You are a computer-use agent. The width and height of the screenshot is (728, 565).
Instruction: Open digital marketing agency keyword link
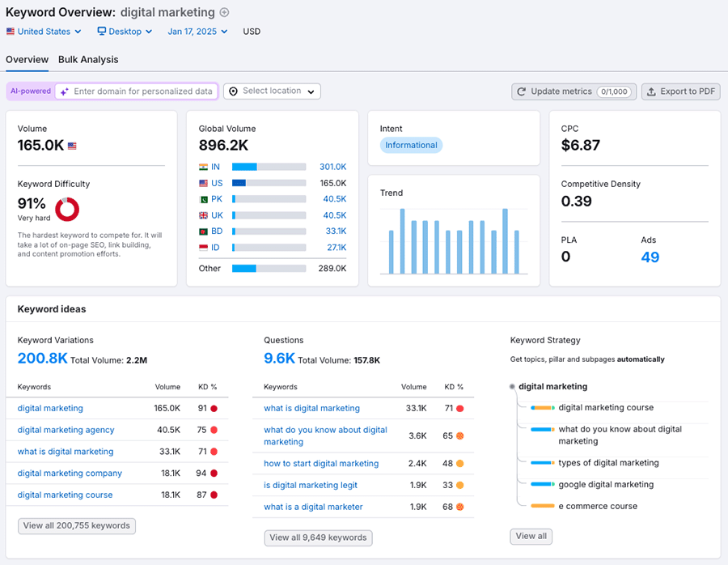(x=66, y=431)
